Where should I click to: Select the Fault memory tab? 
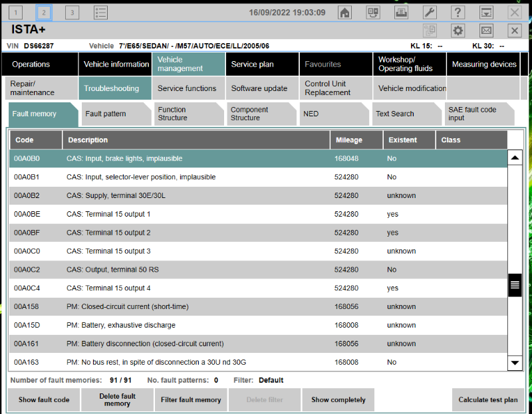click(43, 114)
